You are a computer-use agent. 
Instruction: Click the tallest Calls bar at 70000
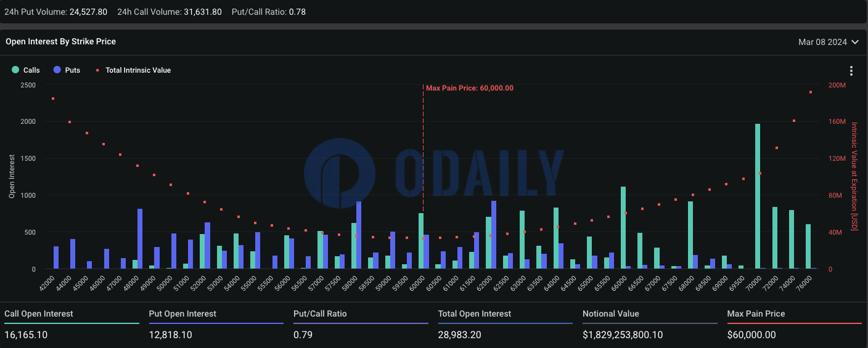[757, 197]
